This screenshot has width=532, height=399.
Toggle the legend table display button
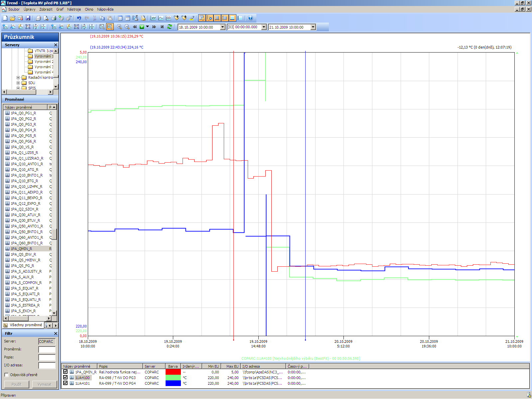pos(201,18)
